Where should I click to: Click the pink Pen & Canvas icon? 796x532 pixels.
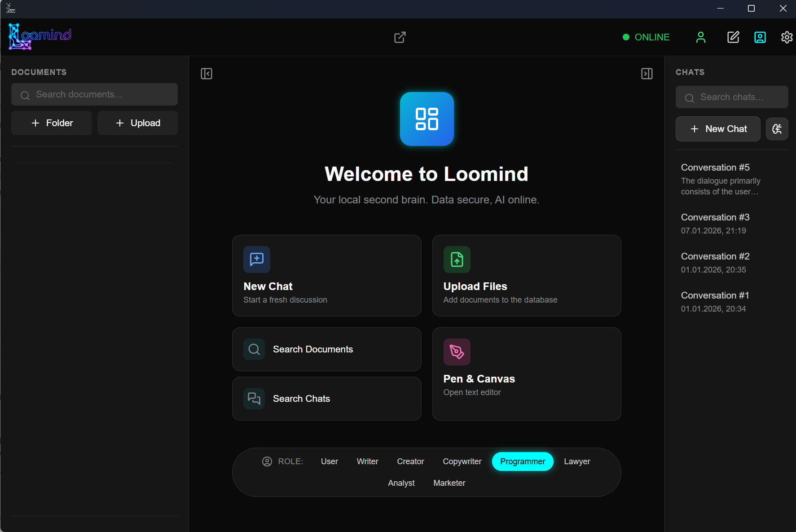(457, 352)
